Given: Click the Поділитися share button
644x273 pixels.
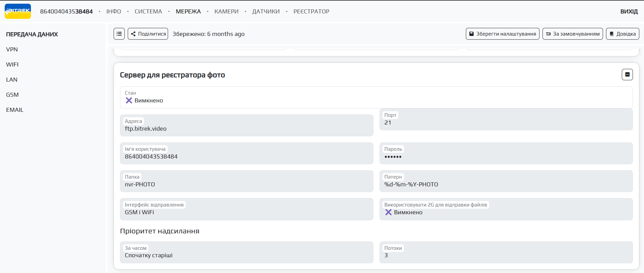Looking at the screenshot, I should pos(148,34).
